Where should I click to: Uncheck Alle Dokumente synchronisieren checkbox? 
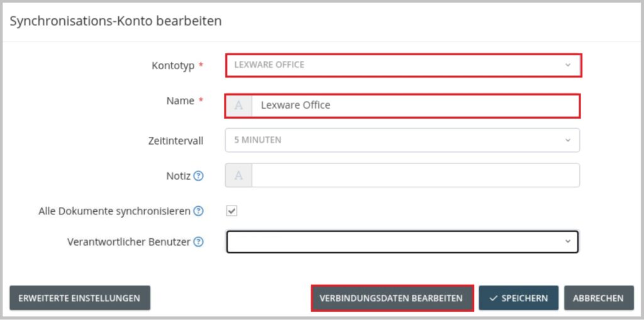pyautogui.click(x=232, y=211)
